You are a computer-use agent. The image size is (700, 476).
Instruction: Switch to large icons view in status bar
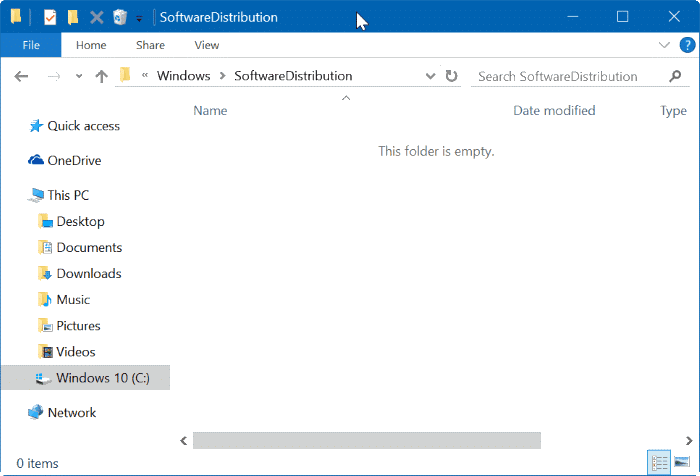(682, 462)
